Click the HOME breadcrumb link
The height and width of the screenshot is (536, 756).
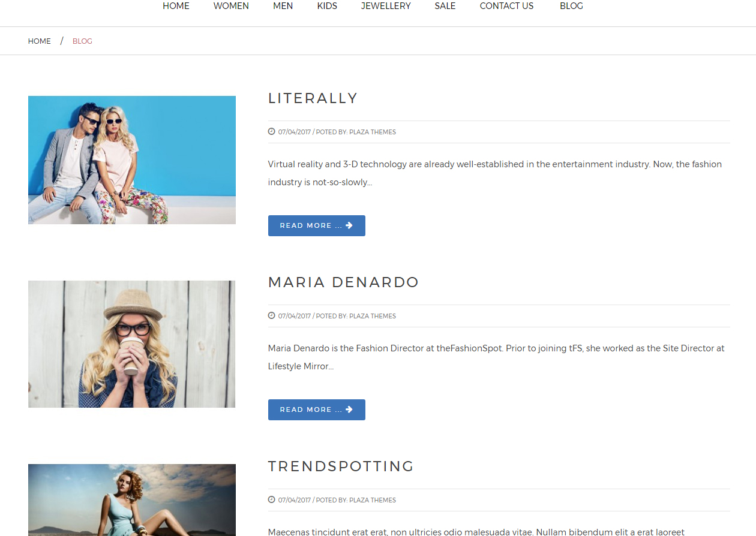(x=40, y=41)
